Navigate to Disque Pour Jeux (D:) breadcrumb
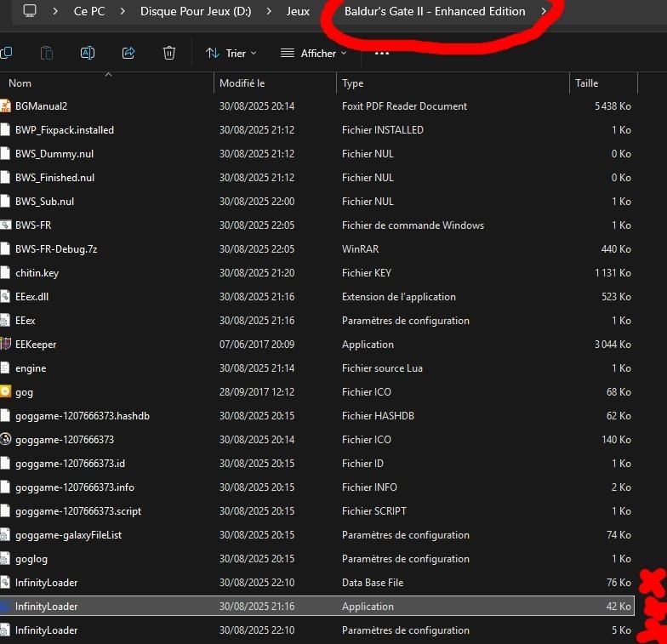Screen dimensions: 667x644 pos(196,12)
